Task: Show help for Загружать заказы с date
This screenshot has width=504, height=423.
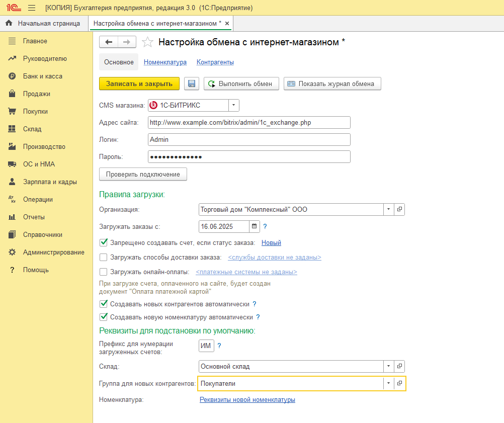Action: click(x=265, y=226)
